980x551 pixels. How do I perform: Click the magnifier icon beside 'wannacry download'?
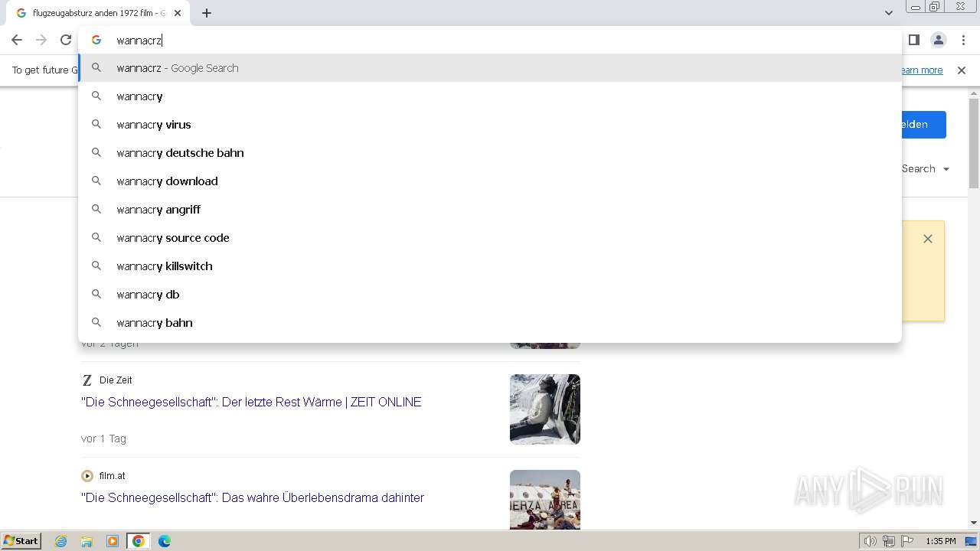coord(96,181)
